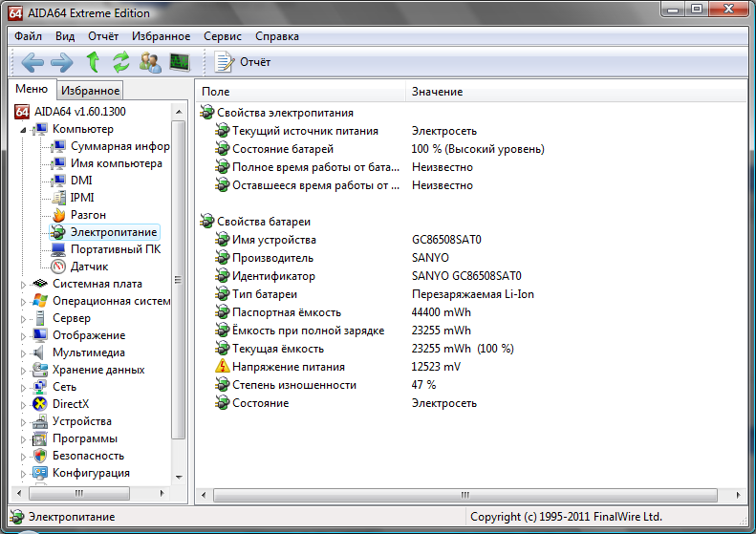Expand the Сеть tree node

(23, 388)
